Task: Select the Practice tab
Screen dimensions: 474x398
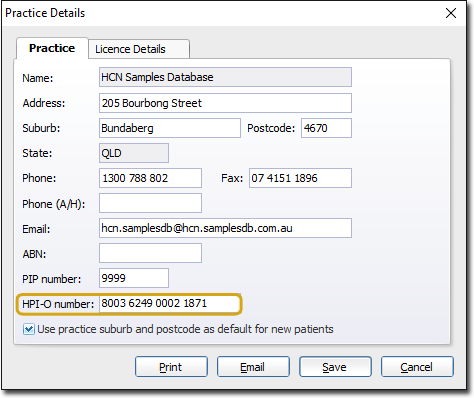Action: coord(52,48)
